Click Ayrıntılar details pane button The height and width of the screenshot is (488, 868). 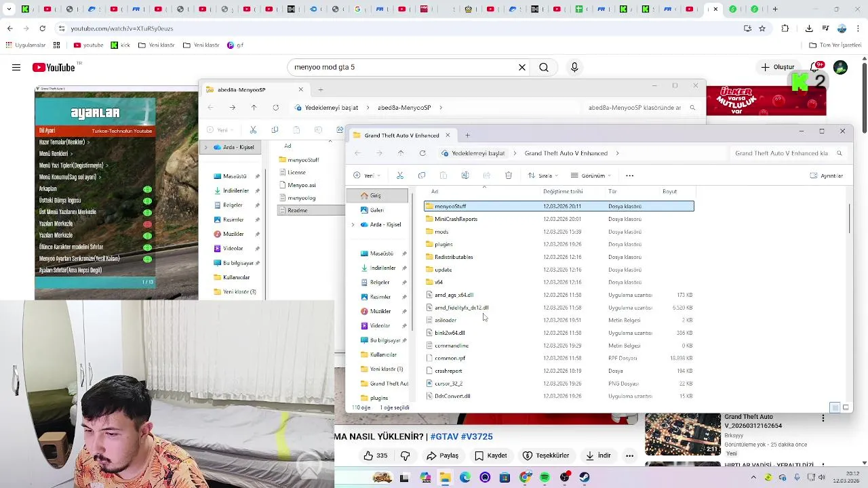coord(827,176)
